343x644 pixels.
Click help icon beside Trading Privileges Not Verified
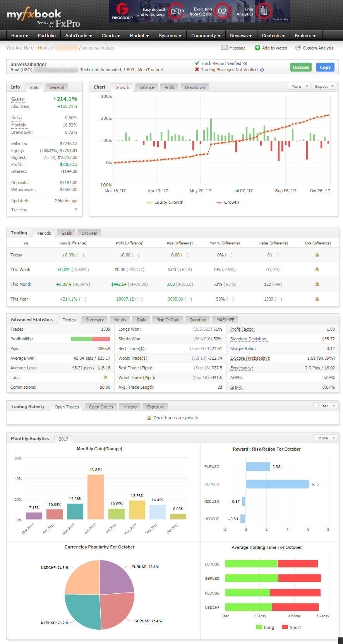click(262, 70)
